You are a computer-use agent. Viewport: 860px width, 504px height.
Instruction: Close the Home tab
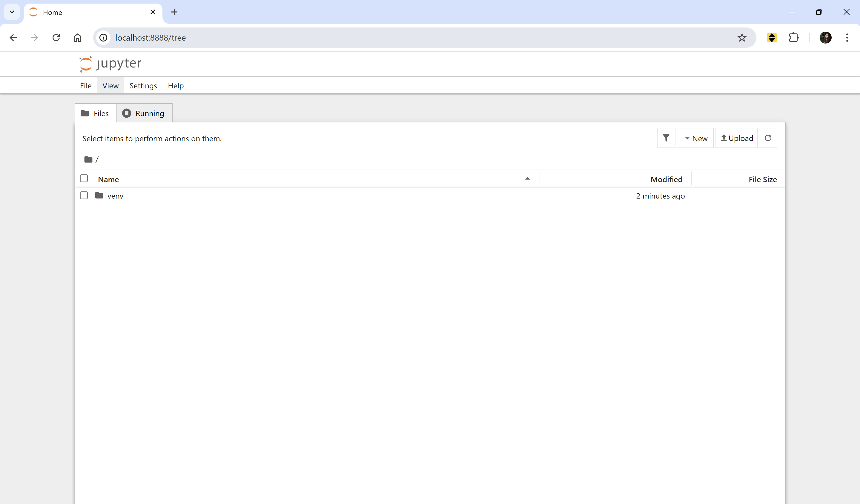153,12
